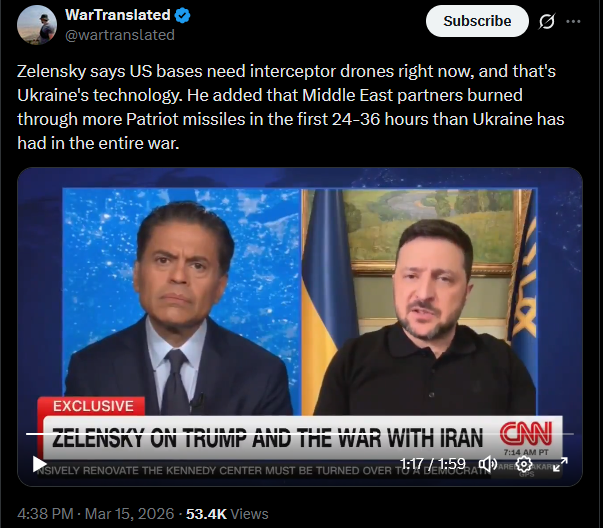Subscribe to WarTranslated
The width and height of the screenshot is (603, 528).
tap(477, 21)
